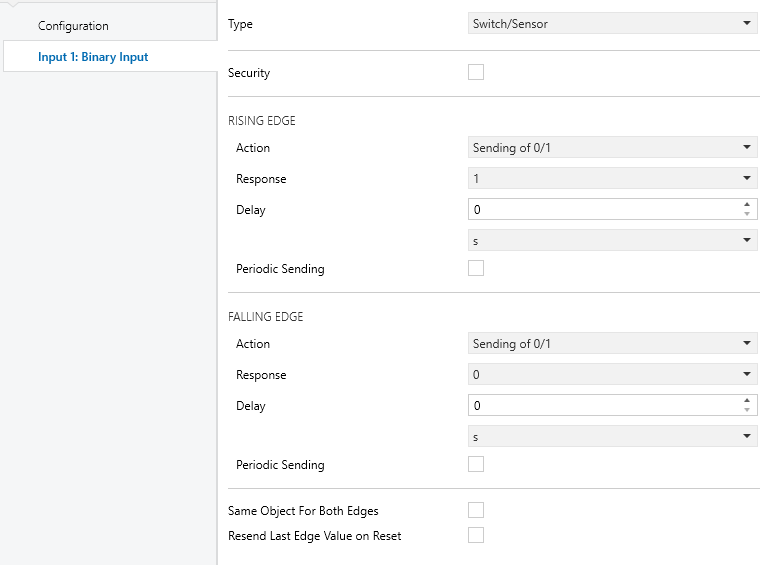Open Falling Edge delay unit dropdown
The image size is (780, 565).
point(612,436)
